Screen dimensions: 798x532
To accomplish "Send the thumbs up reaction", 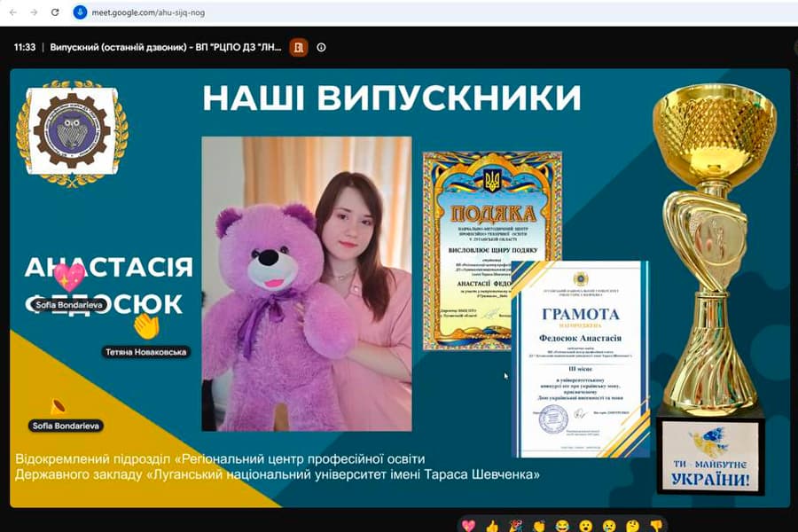I will (491, 526).
